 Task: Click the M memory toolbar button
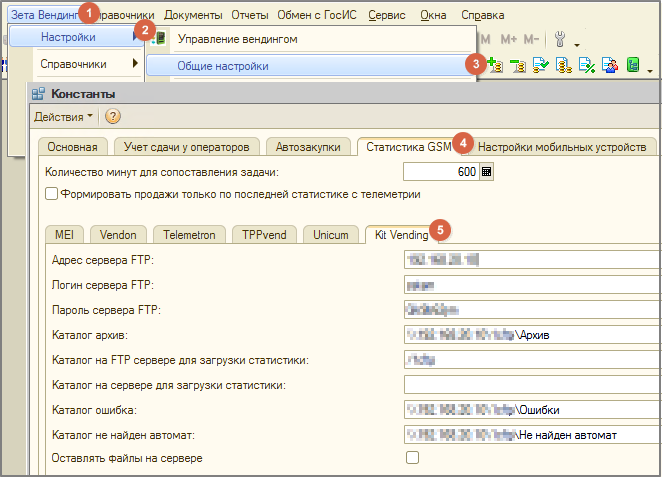tap(486, 39)
